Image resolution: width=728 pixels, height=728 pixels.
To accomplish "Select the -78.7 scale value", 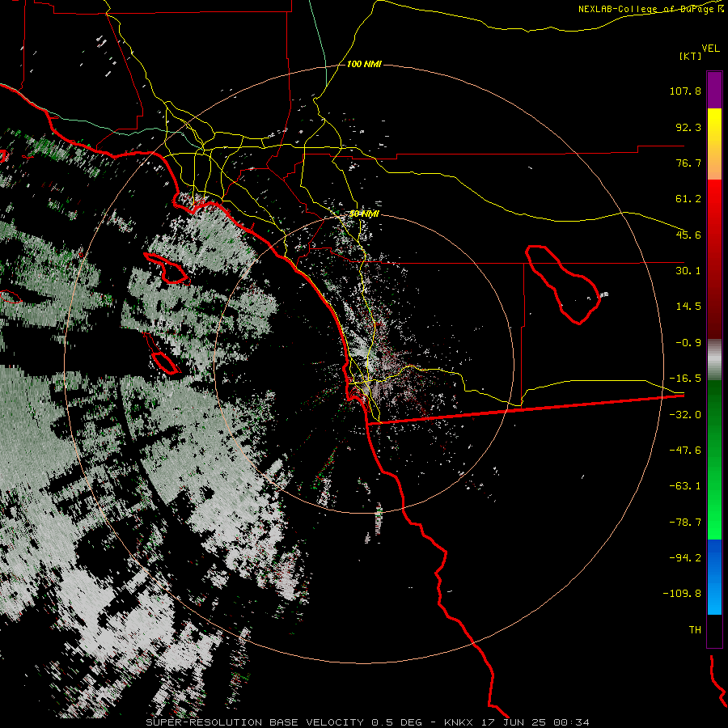I will tap(685, 523).
